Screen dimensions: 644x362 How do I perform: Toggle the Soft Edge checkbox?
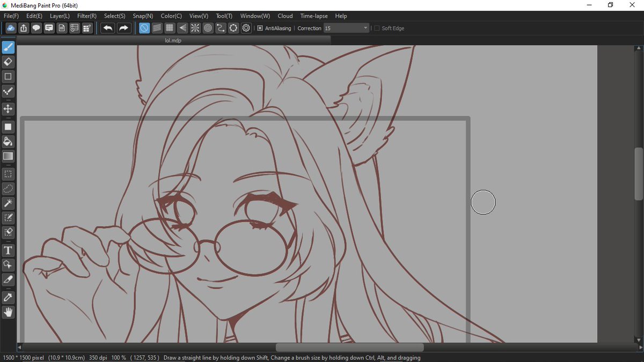377,28
